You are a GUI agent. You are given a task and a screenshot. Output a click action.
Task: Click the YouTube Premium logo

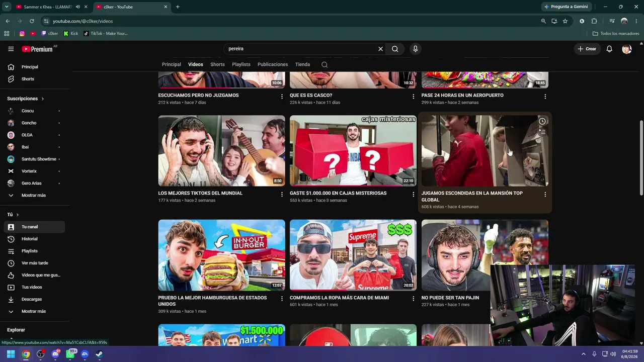39,49
